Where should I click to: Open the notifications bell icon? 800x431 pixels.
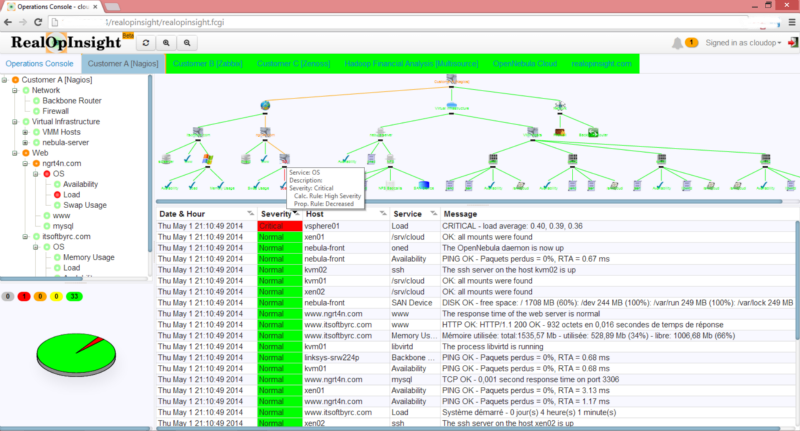(677, 43)
